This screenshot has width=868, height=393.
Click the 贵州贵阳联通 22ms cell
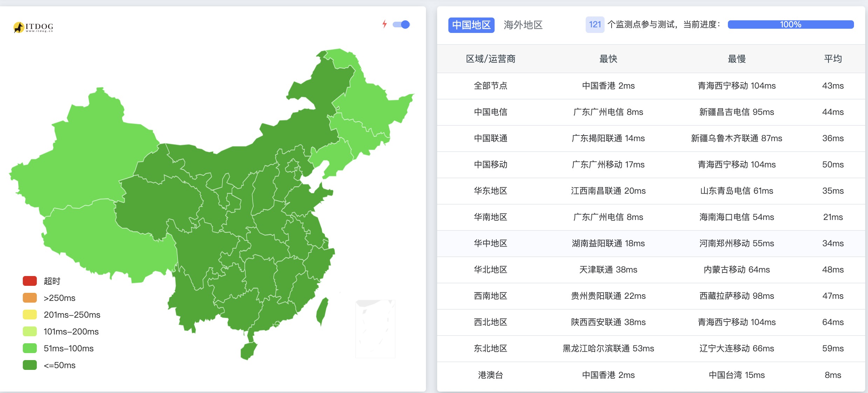pos(608,296)
